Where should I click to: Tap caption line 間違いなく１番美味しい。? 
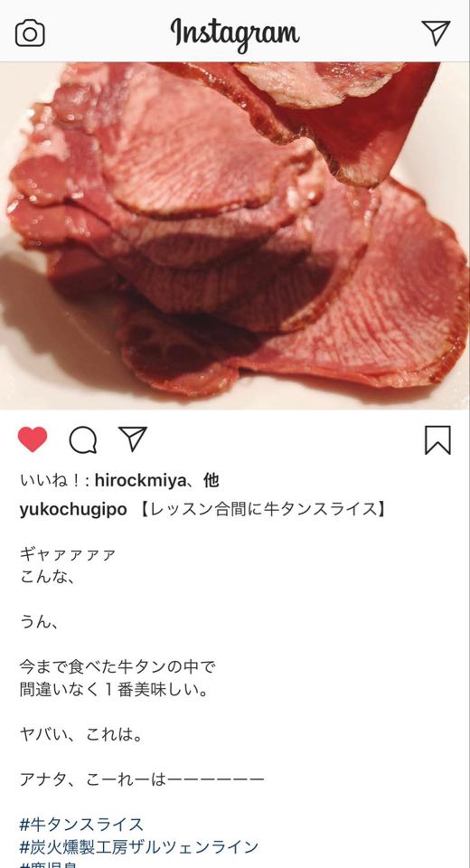(114, 690)
